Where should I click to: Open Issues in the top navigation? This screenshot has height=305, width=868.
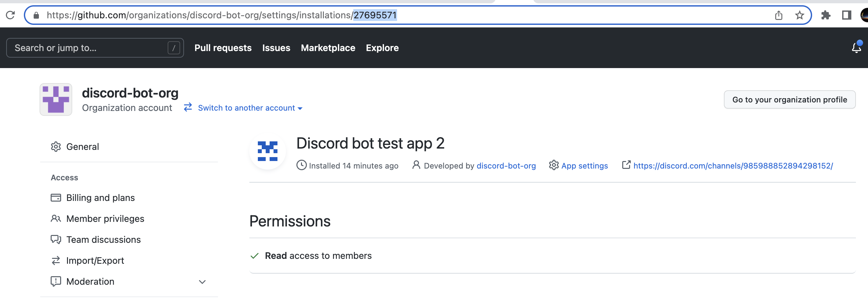(276, 48)
